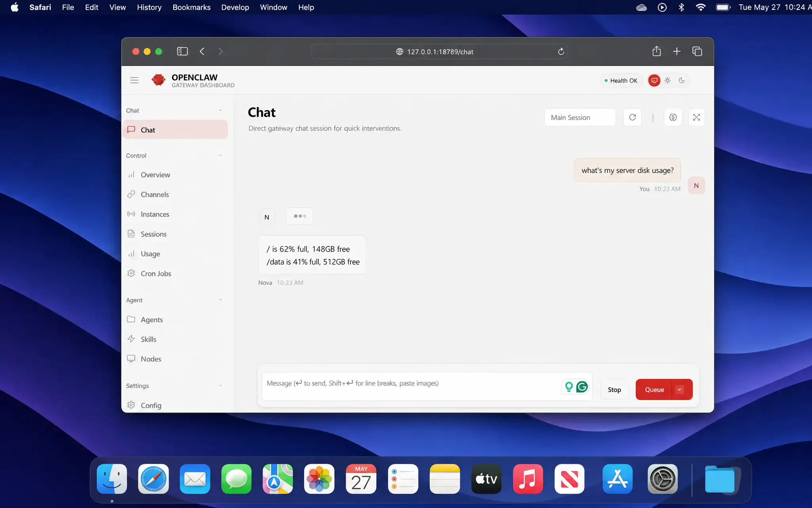Open the Main Session dropdown
The width and height of the screenshot is (812, 508).
tap(580, 117)
